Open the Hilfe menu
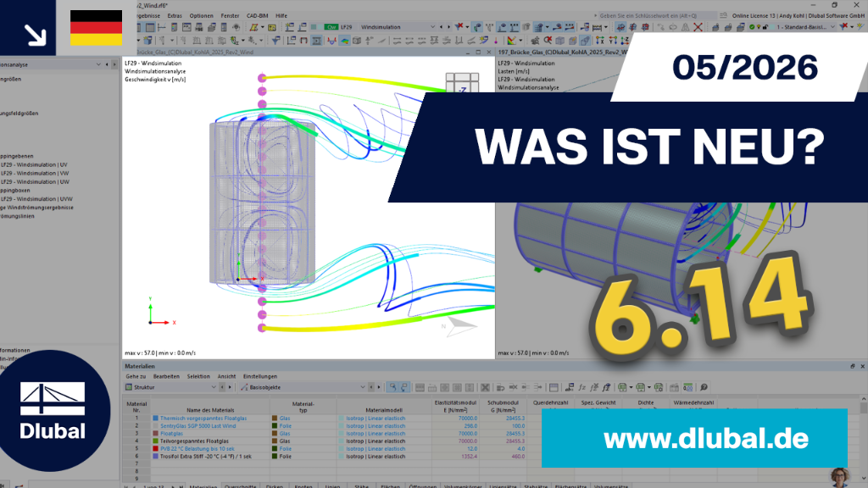Viewport: 868px width, 488px height. pyautogui.click(x=281, y=16)
